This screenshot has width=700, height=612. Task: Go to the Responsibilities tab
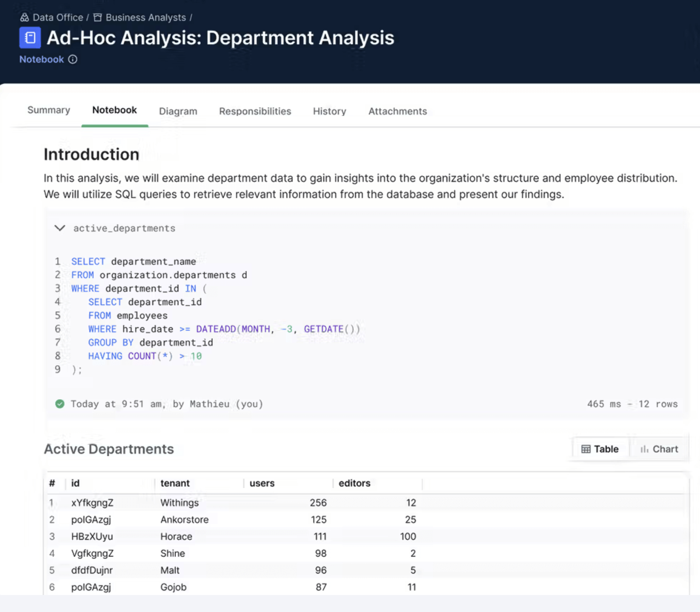(255, 111)
